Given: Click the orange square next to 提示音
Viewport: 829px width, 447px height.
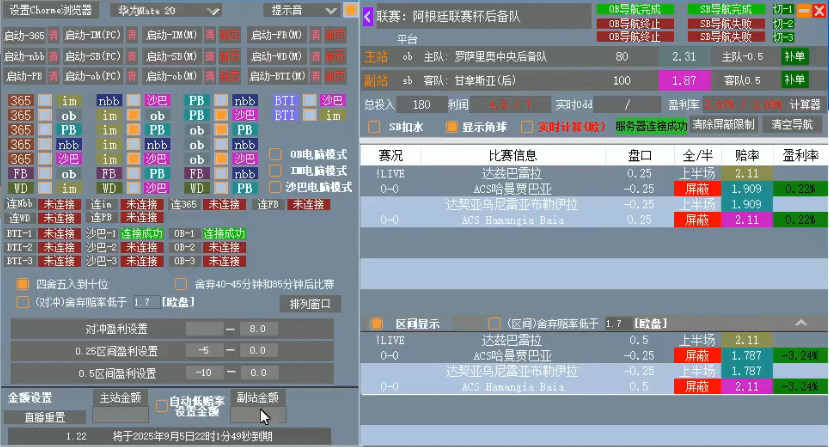Looking at the screenshot, I should 351,9.
